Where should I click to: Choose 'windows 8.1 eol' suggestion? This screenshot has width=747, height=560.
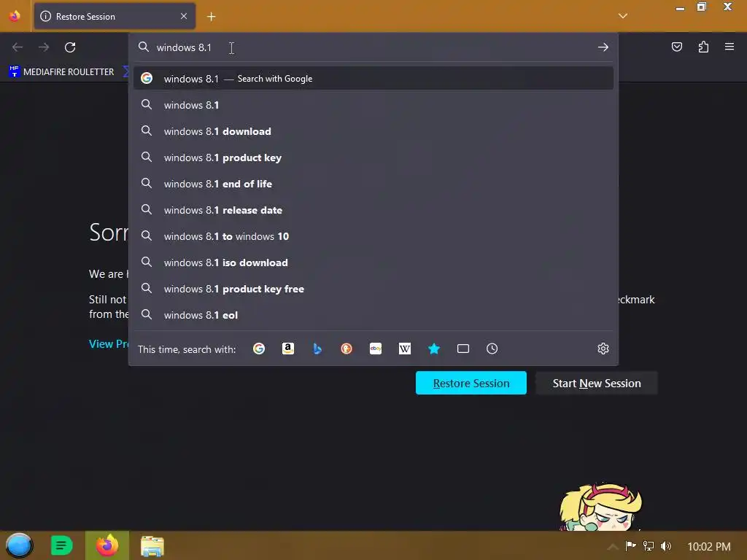point(373,315)
